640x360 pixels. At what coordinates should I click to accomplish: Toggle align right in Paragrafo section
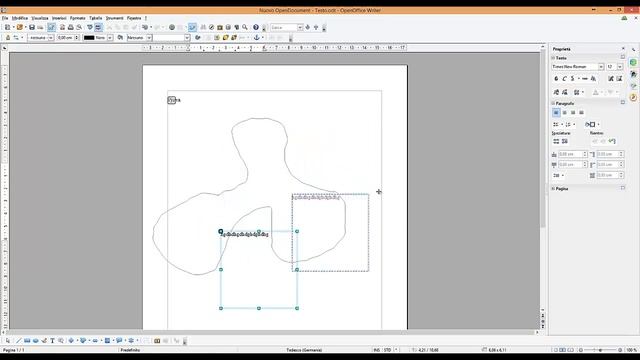(x=573, y=112)
